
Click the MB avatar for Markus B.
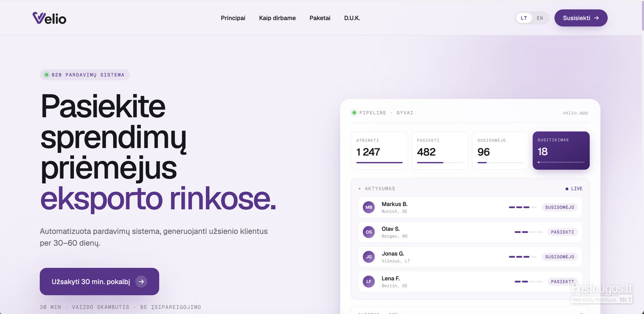tap(369, 208)
